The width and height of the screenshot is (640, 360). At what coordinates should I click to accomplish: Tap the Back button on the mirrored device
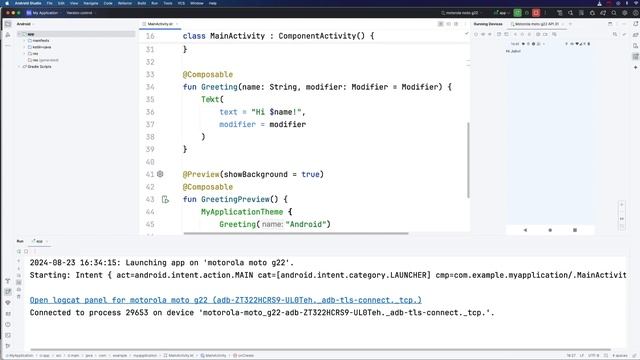pos(525,230)
